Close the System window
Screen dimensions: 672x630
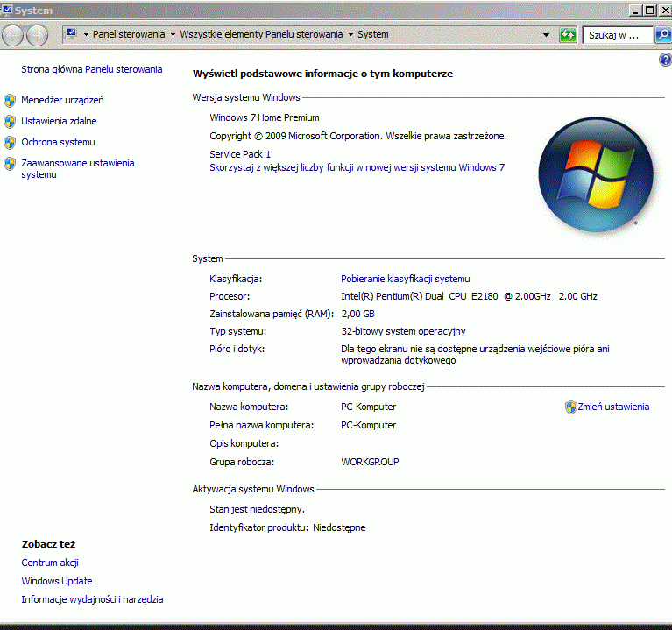(x=666, y=11)
